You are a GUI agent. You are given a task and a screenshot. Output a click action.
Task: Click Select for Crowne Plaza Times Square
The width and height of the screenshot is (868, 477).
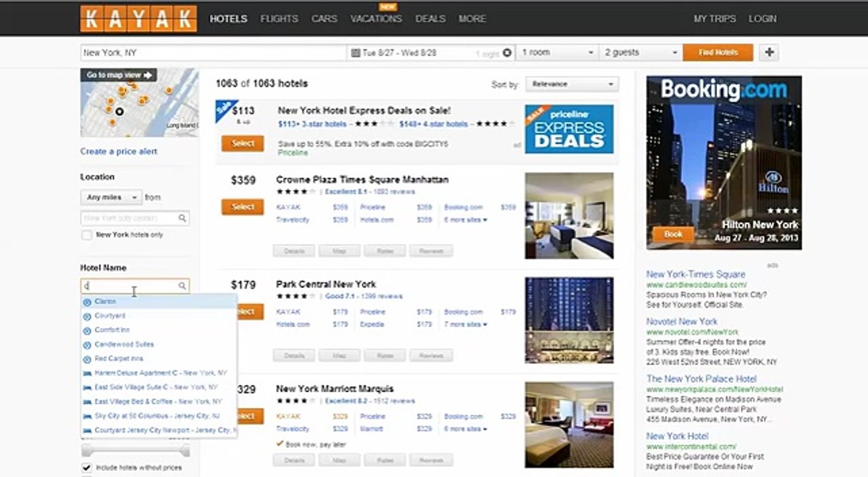coord(242,207)
